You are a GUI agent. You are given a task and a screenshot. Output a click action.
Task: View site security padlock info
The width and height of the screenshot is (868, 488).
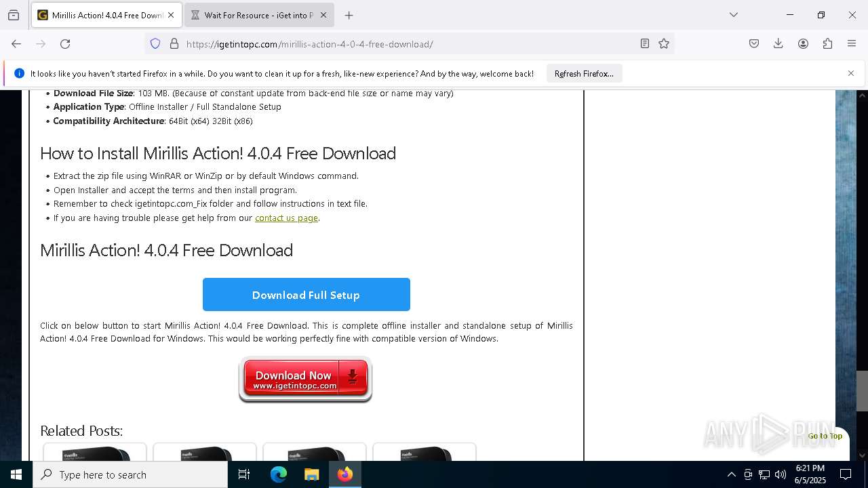pyautogui.click(x=174, y=43)
